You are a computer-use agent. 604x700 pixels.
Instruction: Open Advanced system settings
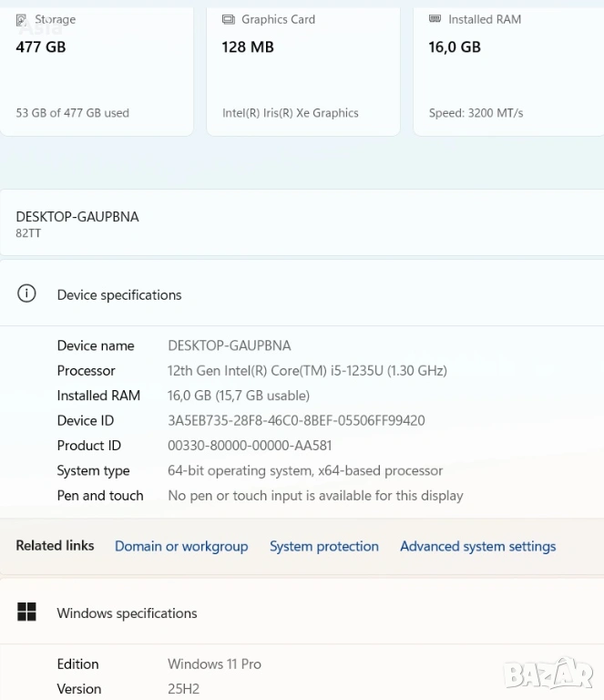(x=477, y=546)
